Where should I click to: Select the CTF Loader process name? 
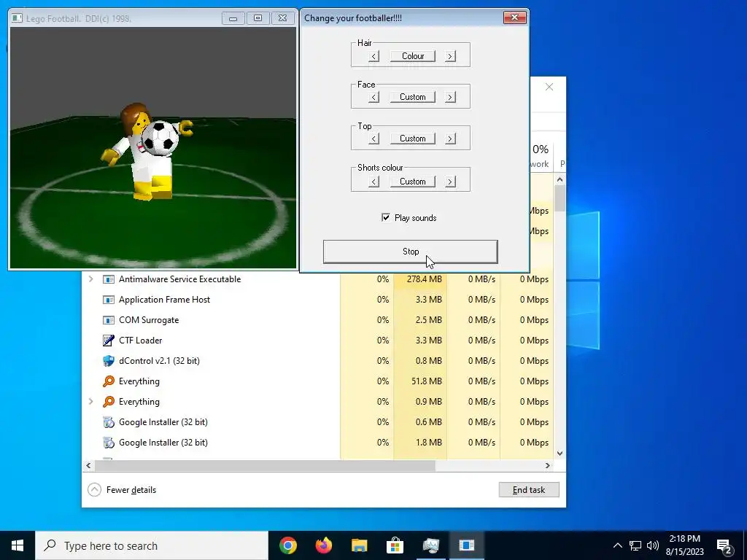141,341
